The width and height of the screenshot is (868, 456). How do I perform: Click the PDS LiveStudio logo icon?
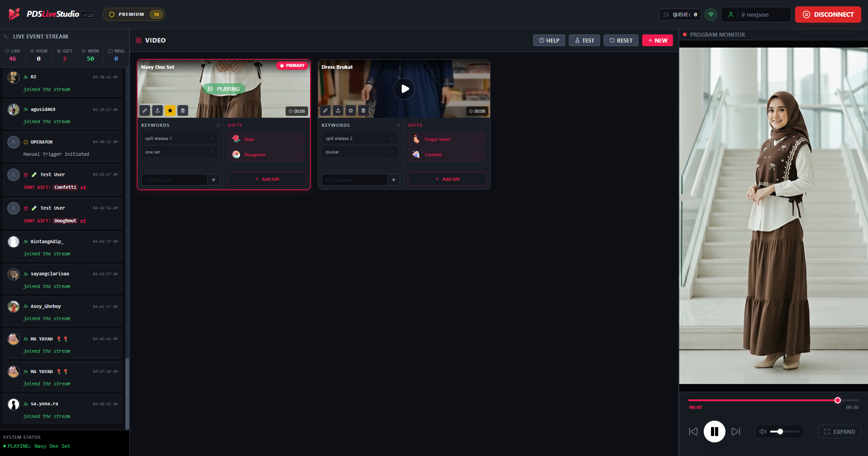point(14,14)
